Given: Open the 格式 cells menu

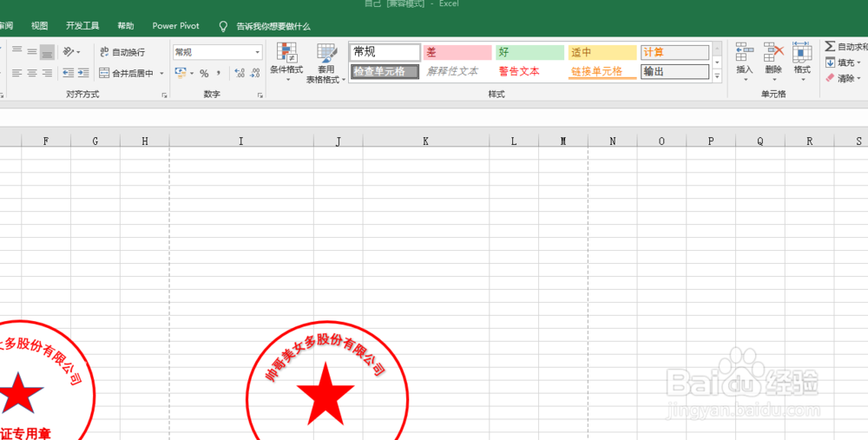Looking at the screenshot, I should (802, 62).
